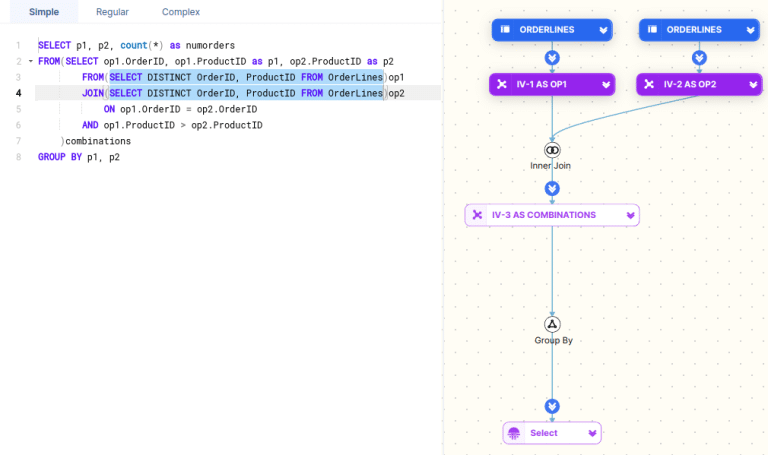Expand the left ORDERLINES node chevron
This screenshot has width=768, height=455.
coord(602,31)
